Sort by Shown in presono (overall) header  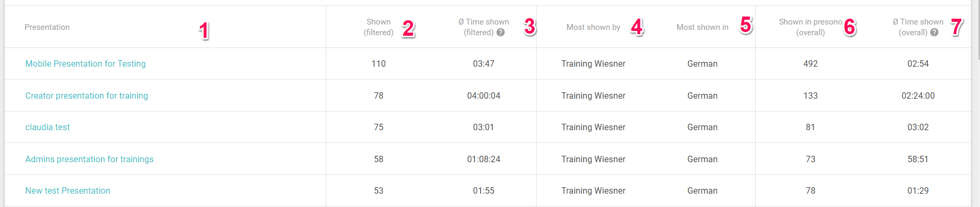coord(811,27)
